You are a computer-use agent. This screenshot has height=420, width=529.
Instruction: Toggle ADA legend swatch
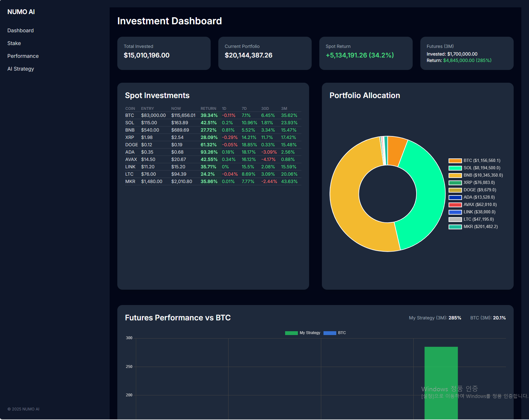455,197
